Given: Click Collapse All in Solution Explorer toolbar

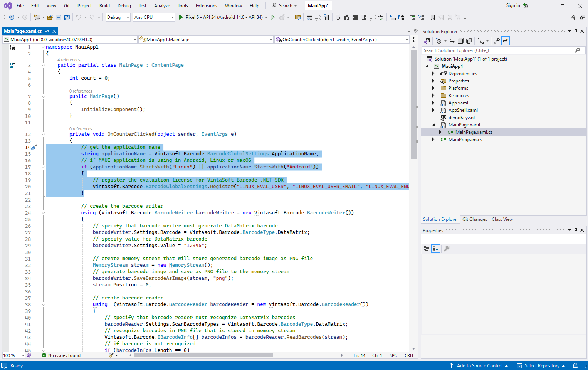Looking at the screenshot, I should pos(460,41).
